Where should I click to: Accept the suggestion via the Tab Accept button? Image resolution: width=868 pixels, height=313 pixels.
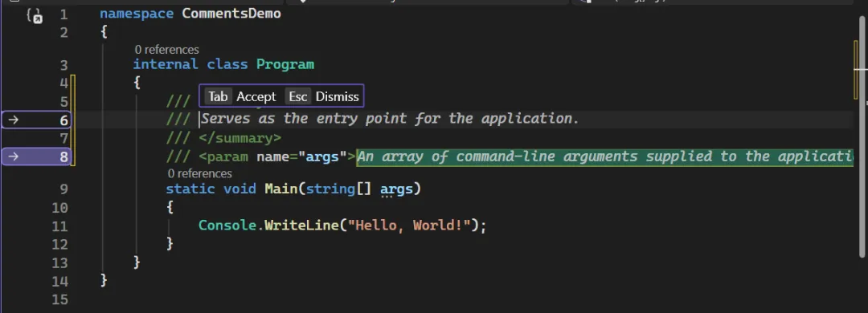pos(240,96)
